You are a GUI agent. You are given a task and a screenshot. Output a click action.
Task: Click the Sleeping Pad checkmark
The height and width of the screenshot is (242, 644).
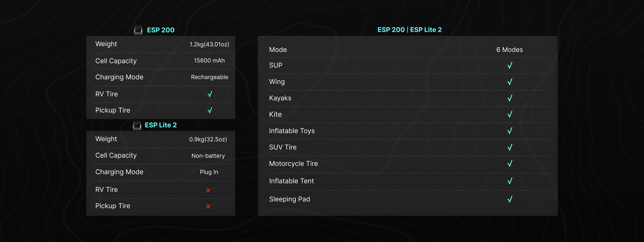pyautogui.click(x=510, y=199)
